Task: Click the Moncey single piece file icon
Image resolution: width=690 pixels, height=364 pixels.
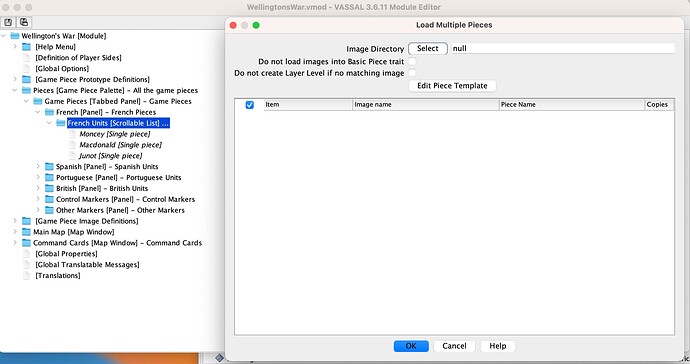Action: pos(73,134)
